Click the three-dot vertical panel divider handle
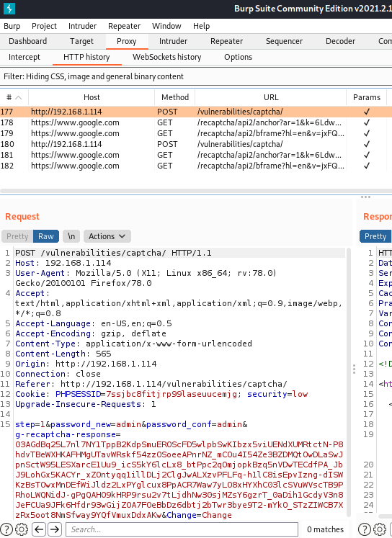This screenshot has width=392, height=538. (354, 369)
